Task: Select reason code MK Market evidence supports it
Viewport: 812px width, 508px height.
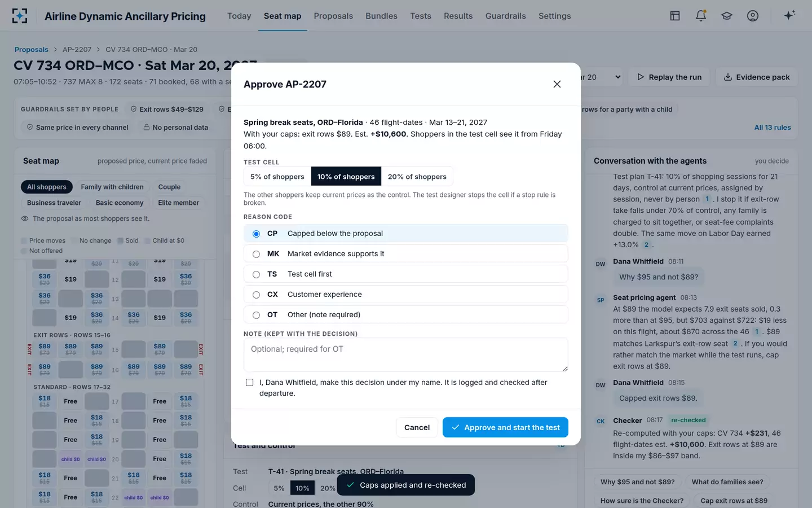Action: [x=406, y=254]
